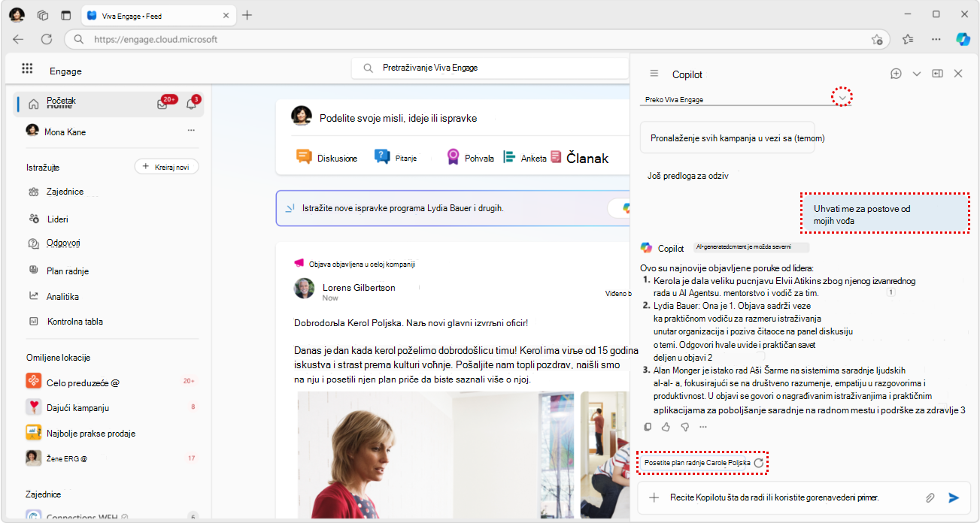This screenshot has width=980, height=523.
Task: Click the citation 1 reference badge
Action: [x=890, y=292]
